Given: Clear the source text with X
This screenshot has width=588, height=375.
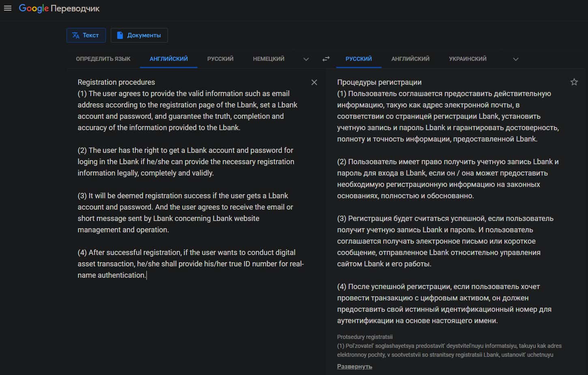Looking at the screenshot, I should pos(314,82).
